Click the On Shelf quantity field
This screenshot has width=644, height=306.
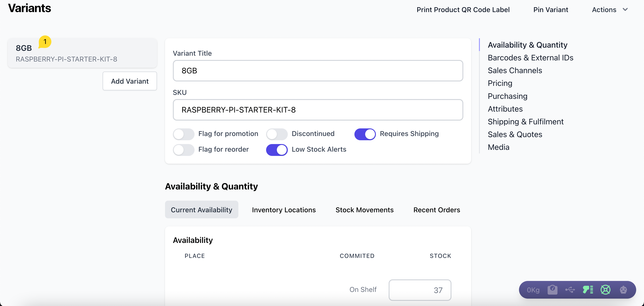[420, 290]
